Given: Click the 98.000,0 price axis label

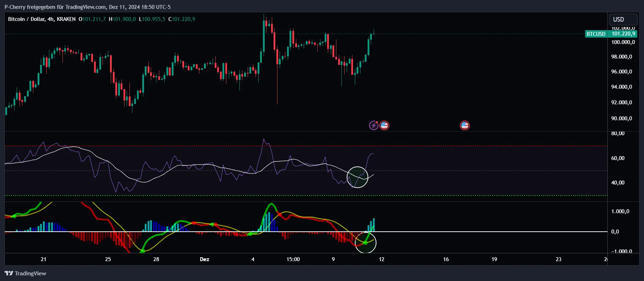Looking at the screenshot, I should [622, 57].
